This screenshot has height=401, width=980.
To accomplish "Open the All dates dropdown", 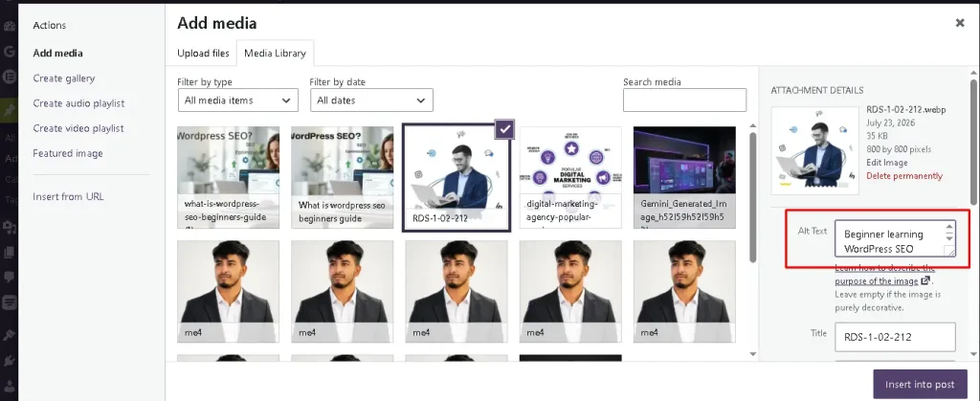I will pos(372,100).
